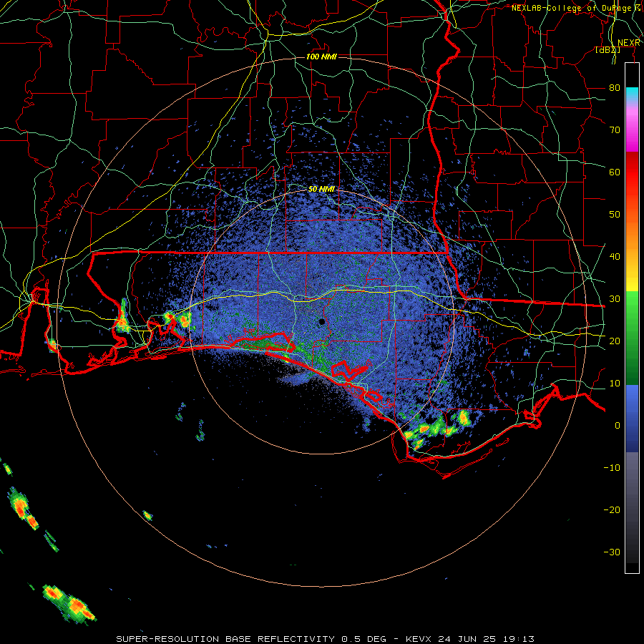
Task: Click the 20 value on the dBZ scale
Action: [615, 341]
